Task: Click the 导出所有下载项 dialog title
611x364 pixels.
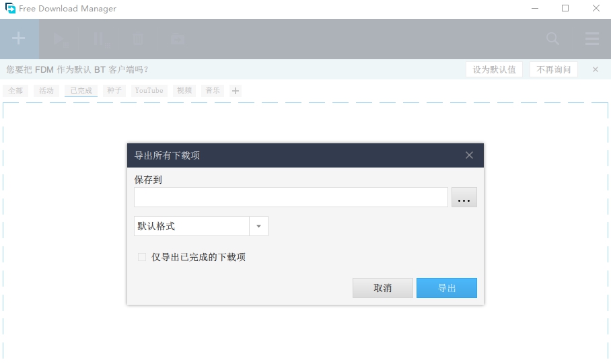Action: point(167,155)
